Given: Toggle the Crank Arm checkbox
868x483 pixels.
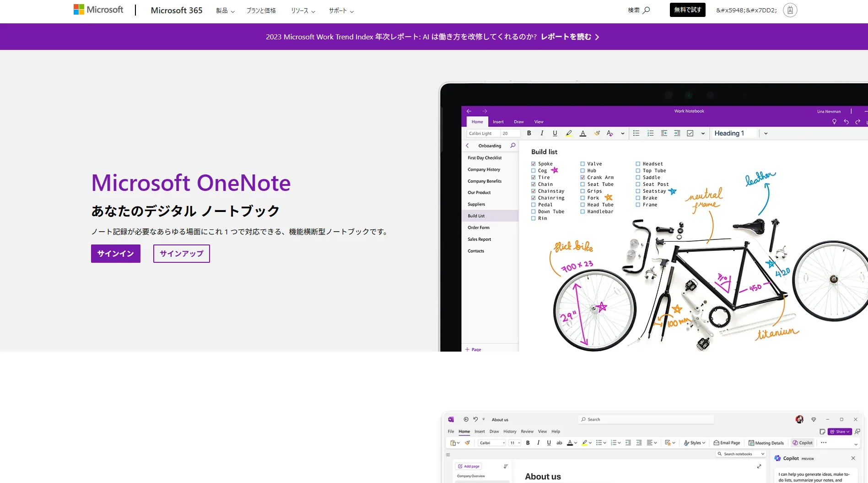Looking at the screenshot, I should [x=582, y=177].
